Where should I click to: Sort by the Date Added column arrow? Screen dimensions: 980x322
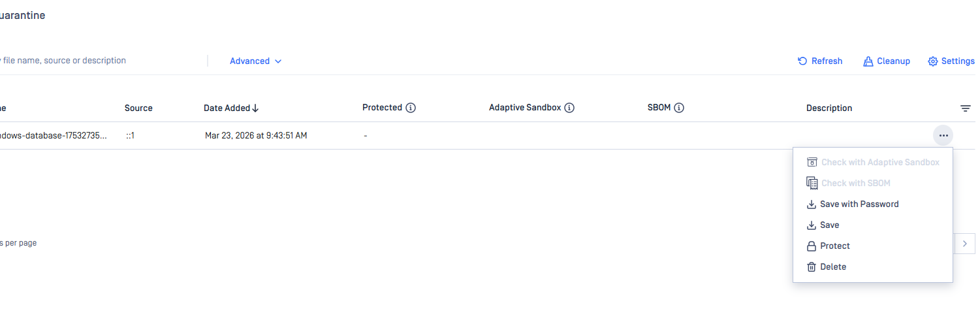click(x=255, y=108)
